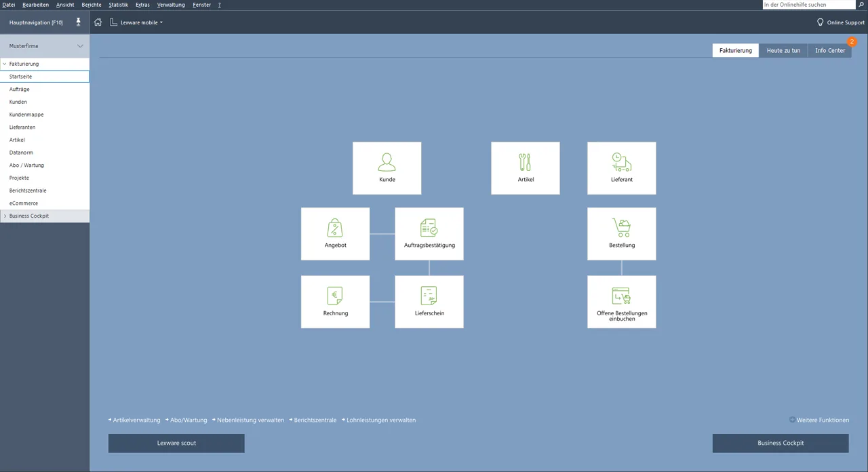Open the Artikel tile with the tools icon
The height and width of the screenshot is (472, 868).
point(526,168)
